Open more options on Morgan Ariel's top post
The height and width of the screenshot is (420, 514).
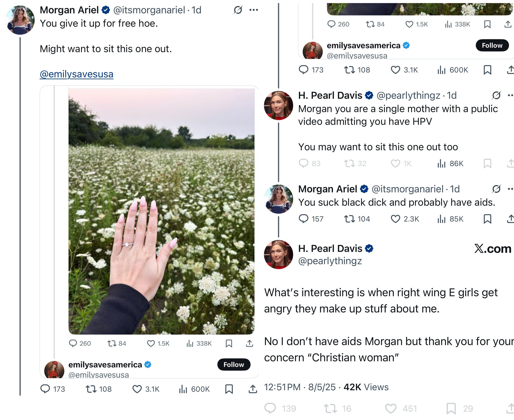(x=254, y=10)
